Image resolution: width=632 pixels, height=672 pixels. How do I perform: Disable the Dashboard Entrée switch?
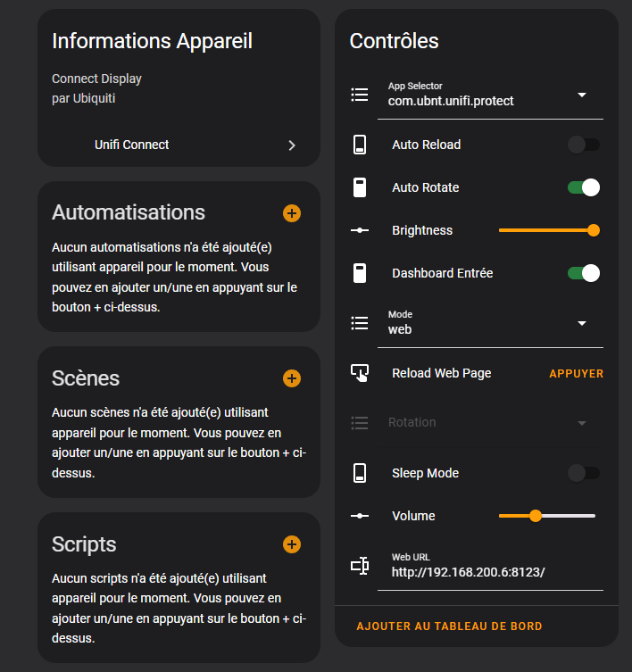point(584,273)
